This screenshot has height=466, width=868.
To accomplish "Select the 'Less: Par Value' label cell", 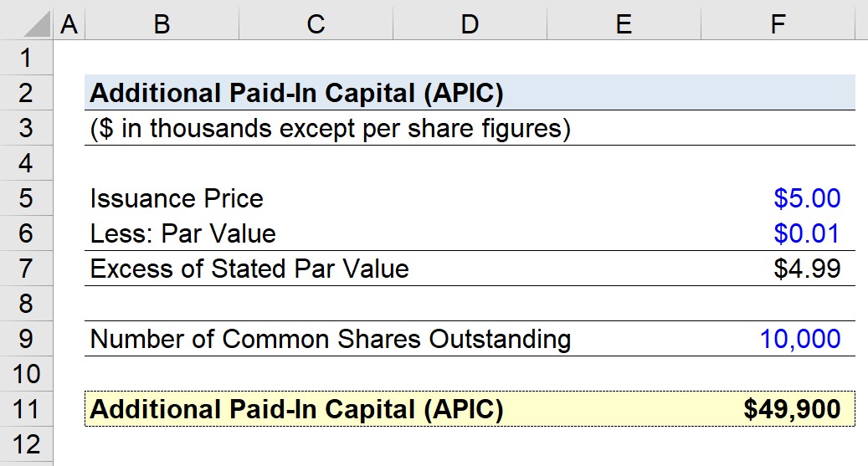I will 183,233.
